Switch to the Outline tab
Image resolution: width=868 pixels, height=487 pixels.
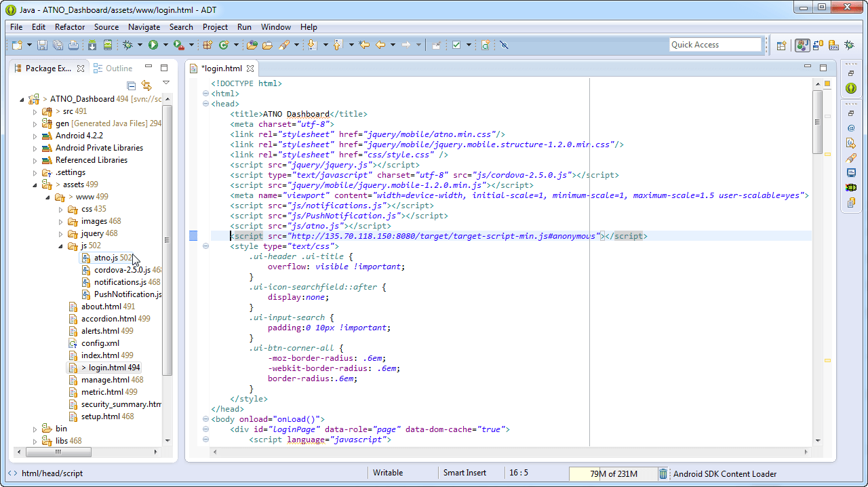point(119,68)
